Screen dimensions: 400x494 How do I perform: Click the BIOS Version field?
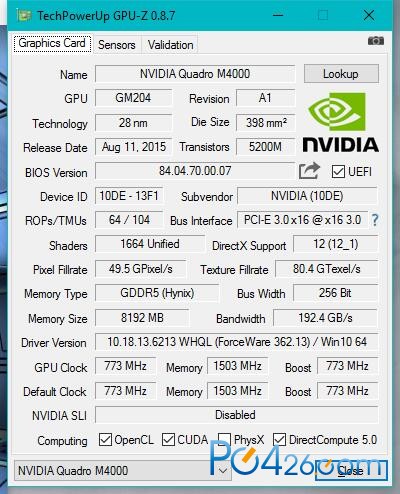pyautogui.click(x=195, y=171)
